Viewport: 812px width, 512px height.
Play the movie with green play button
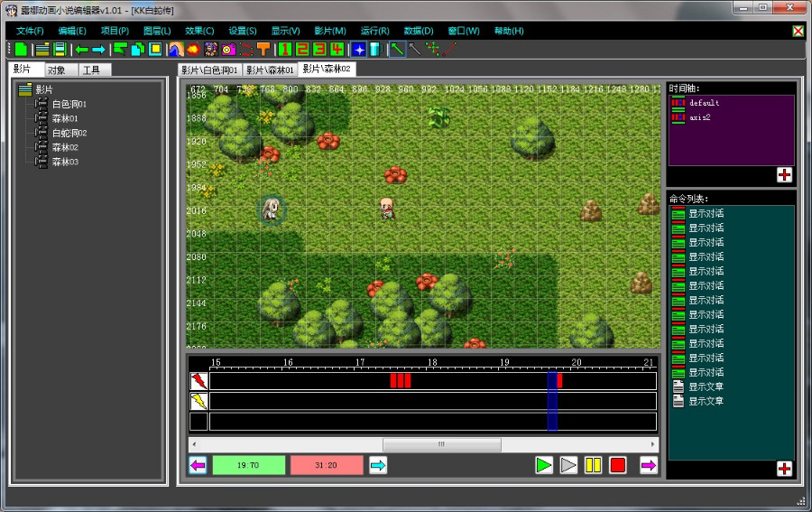pos(544,465)
